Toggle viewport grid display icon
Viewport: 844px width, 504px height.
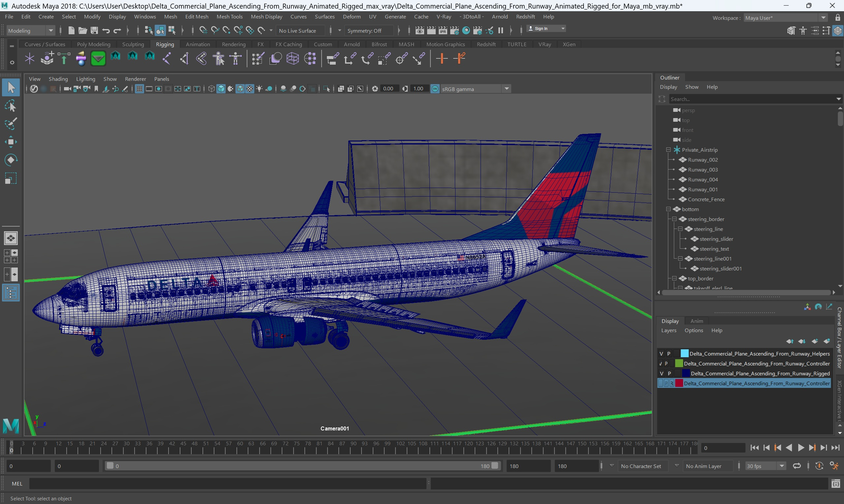(x=139, y=89)
